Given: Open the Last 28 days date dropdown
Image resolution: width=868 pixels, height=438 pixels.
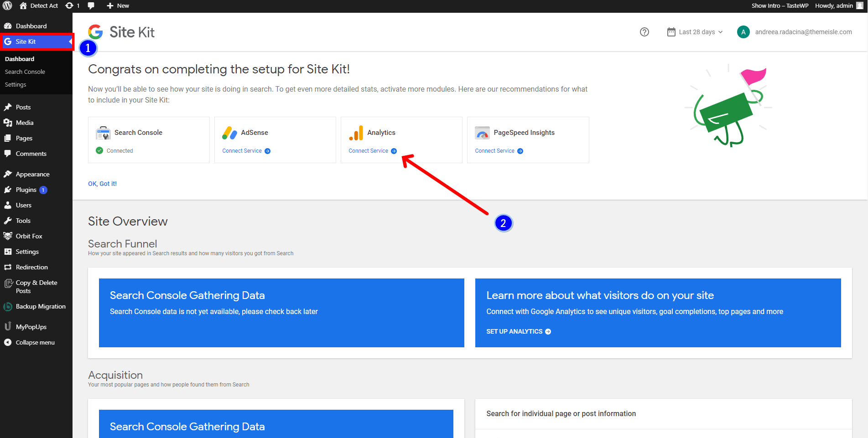Looking at the screenshot, I should click(x=695, y=32).
